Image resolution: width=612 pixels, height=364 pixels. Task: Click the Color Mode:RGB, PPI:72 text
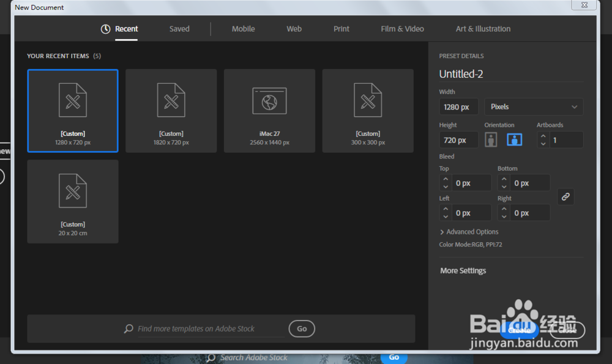point(471,245)
